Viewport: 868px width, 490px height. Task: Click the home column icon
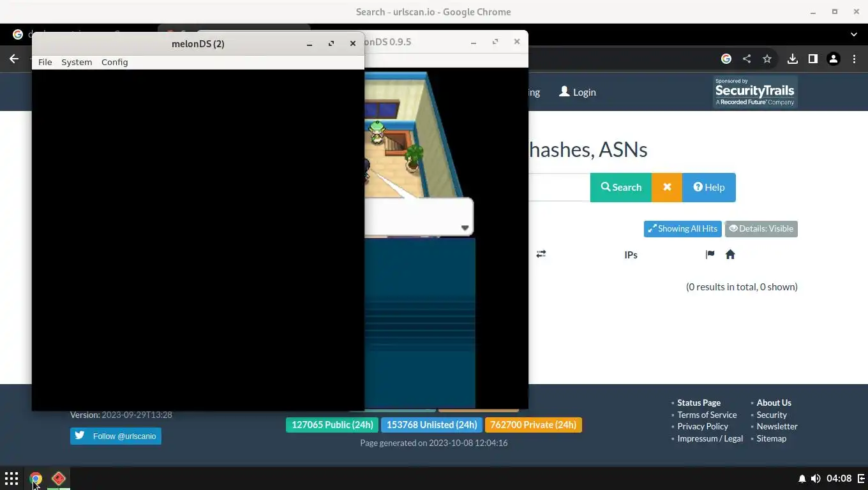tap(730, 255)
